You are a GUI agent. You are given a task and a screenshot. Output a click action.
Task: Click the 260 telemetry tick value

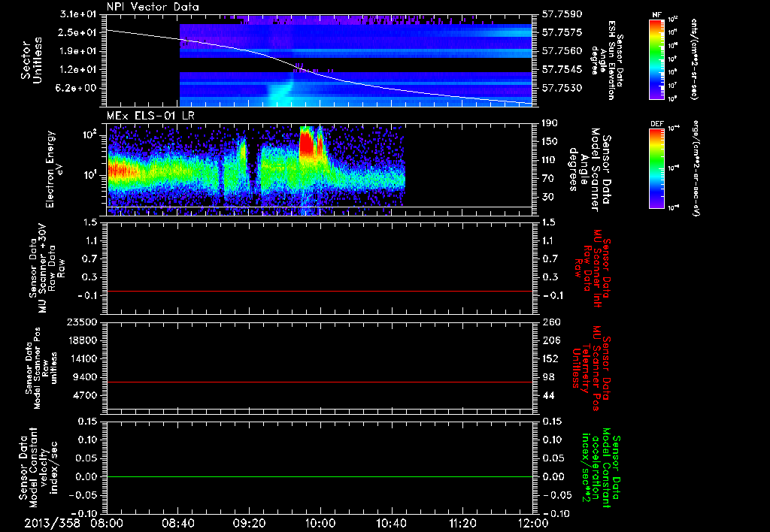point(550,322)
